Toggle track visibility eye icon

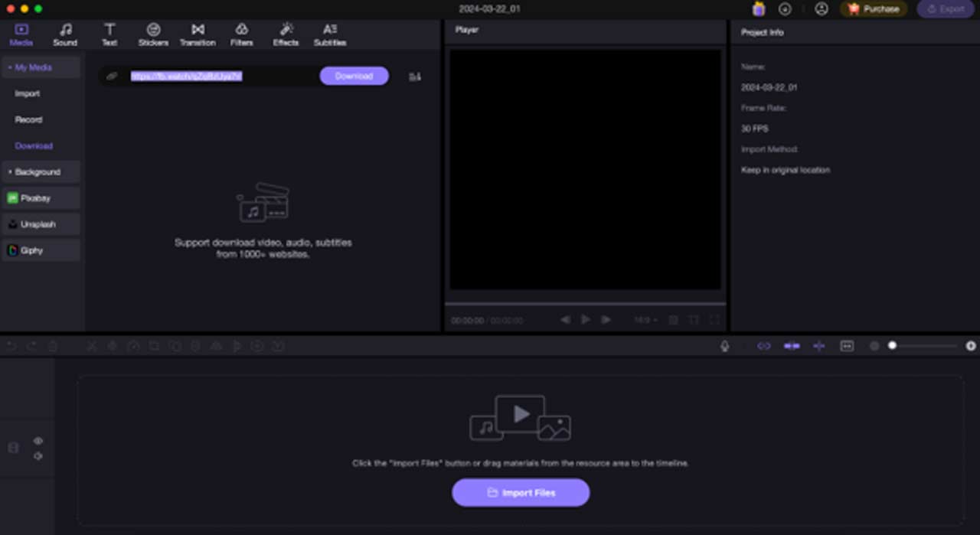click(38, 441)
